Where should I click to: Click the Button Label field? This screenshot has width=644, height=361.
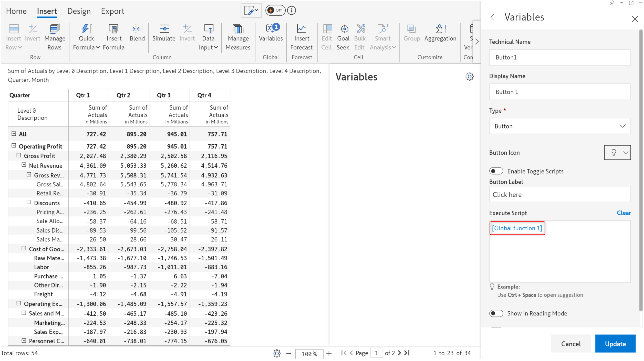pos(560,195)
